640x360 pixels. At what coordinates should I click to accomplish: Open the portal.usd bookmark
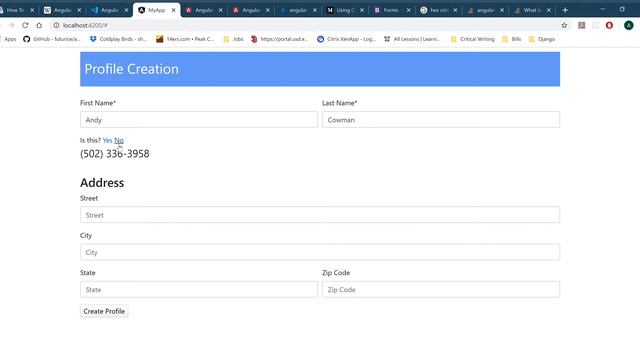pyautogui.click(x=280, y=39)
